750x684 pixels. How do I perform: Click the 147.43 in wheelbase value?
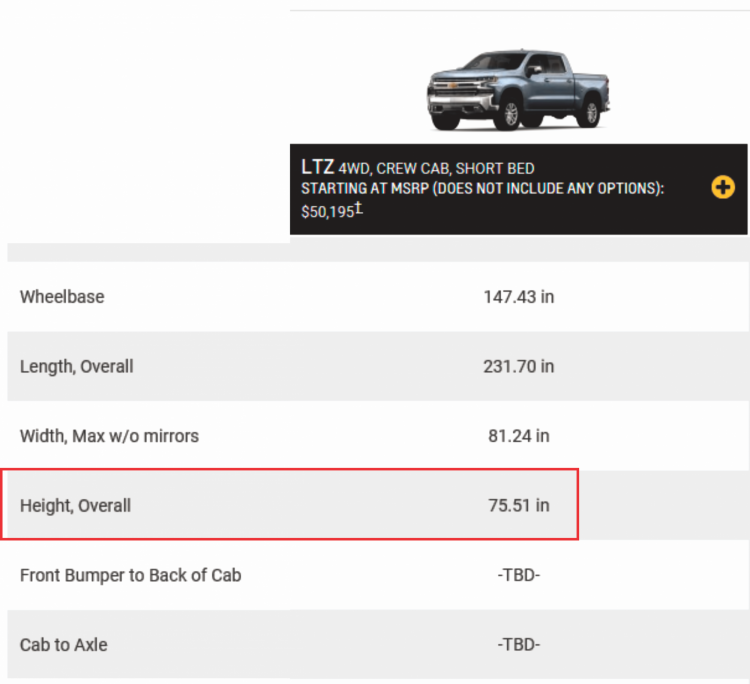click(518, 297)
